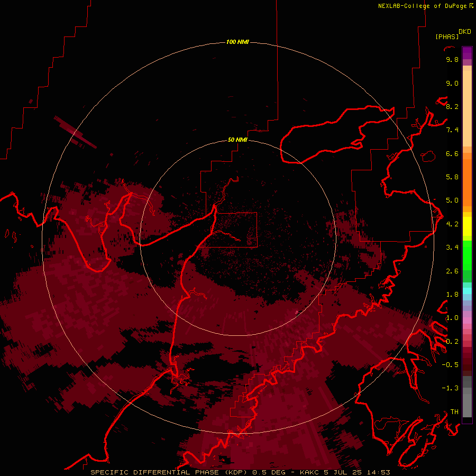The height and width of the screenshot is (476, 476).
Task: Click the 9.8 value on the color scale
Action: pos(452,59)
